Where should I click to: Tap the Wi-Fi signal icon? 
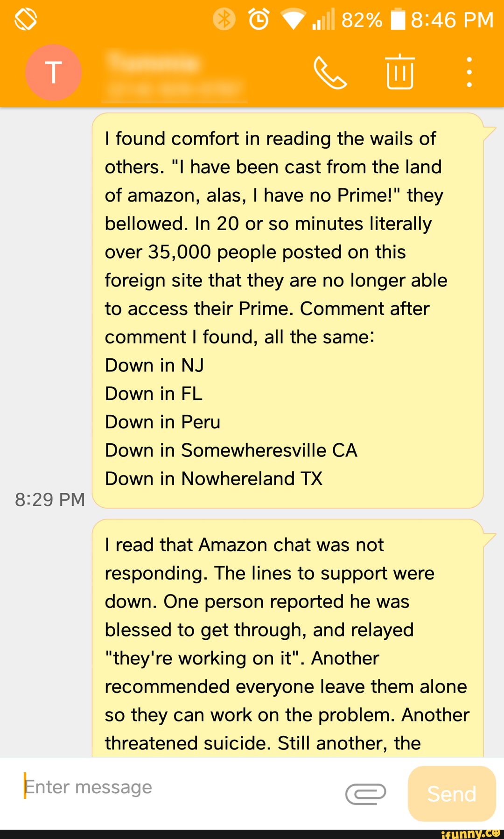pyautogui.click(x=293, y=20)
